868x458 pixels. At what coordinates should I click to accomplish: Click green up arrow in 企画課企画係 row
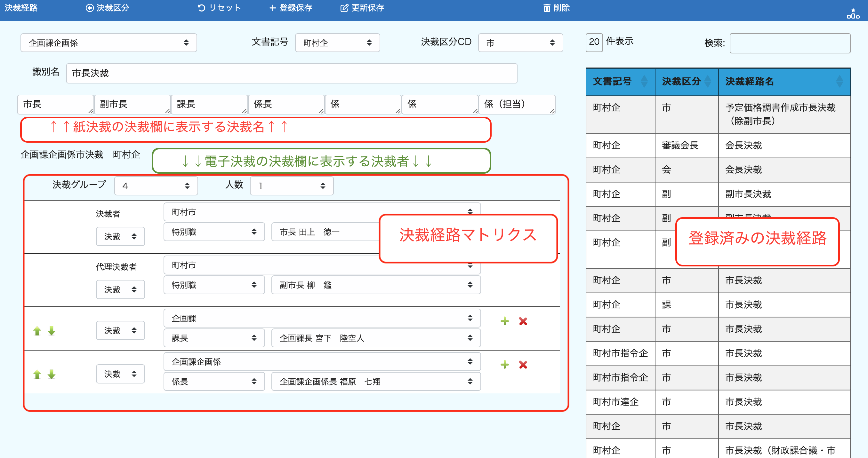[x=37, y=374]
